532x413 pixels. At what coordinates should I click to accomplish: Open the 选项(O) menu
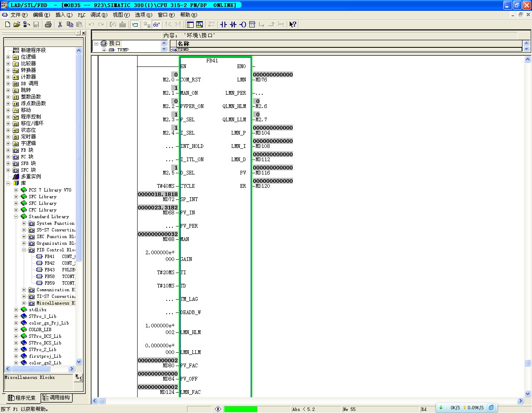coord(143,15)
